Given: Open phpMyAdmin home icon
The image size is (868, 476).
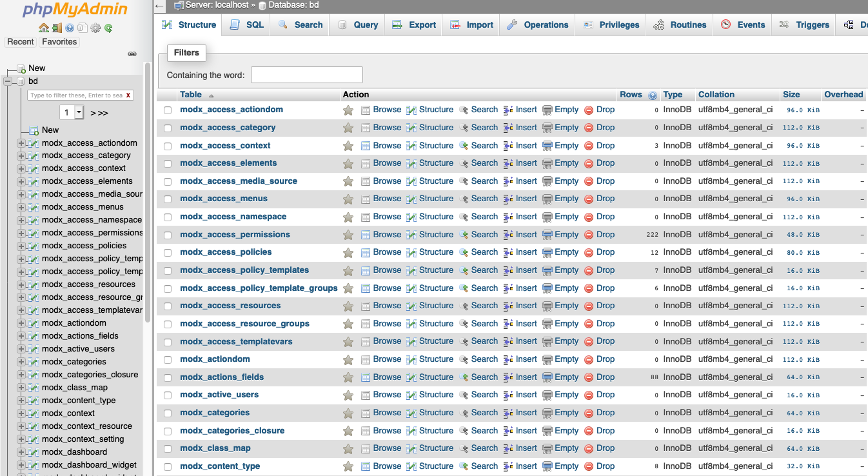Looking at the screenshot, I should tap(43, 28).
